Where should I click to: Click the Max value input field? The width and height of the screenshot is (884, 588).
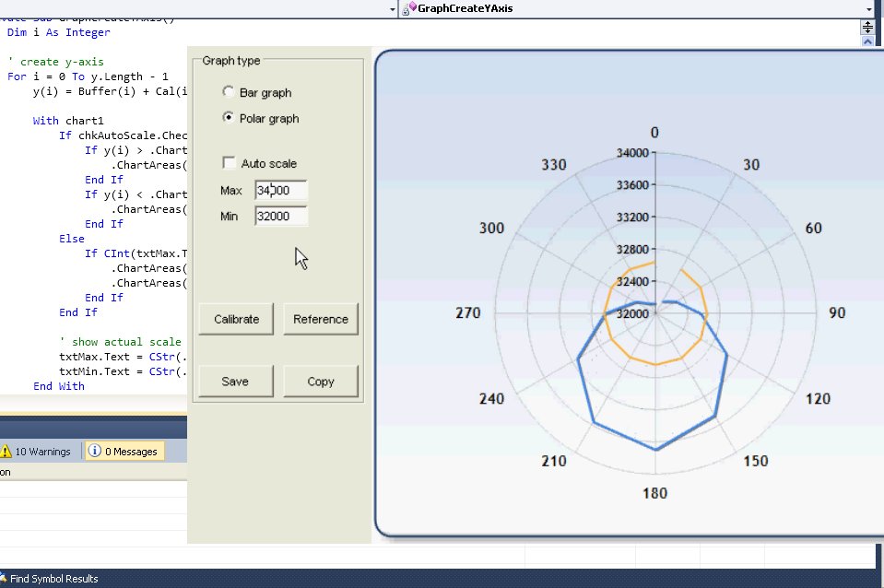(x=281, y=191)
